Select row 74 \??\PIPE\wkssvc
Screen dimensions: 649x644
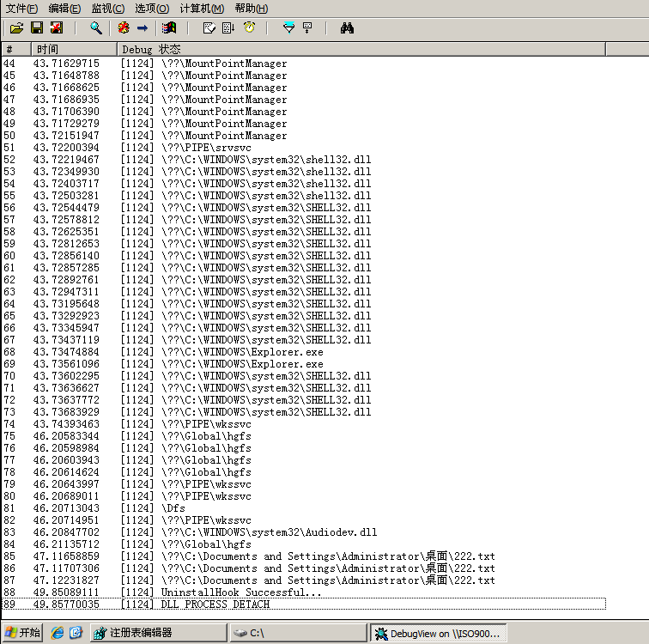pyautogui.click(x=304, y=424)
